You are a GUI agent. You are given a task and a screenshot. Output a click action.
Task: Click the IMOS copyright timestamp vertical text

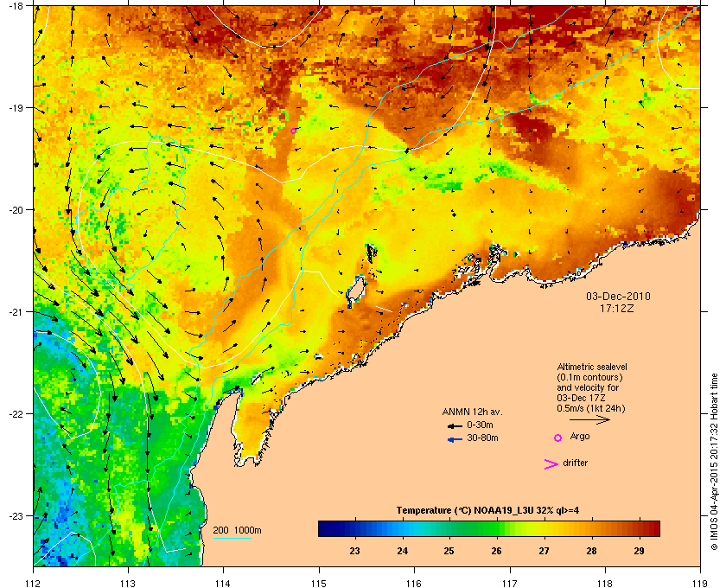(715, 462)
